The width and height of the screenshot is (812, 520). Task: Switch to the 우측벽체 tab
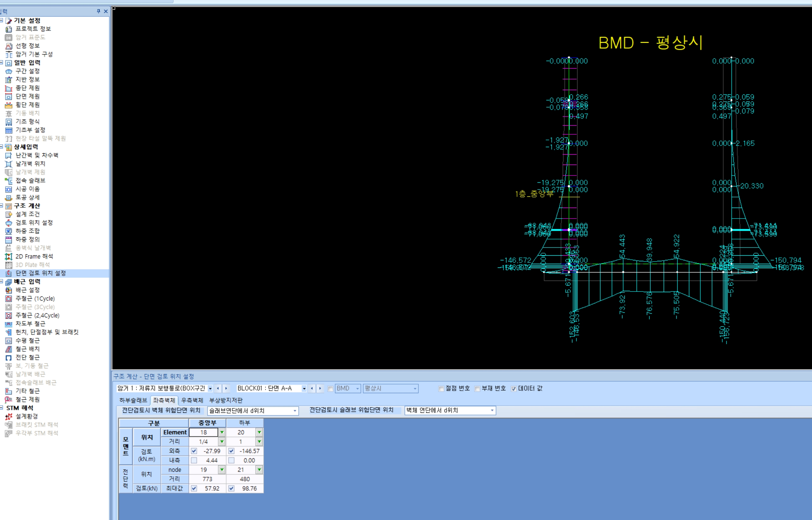pyautogui.click(x=192, y=401)
